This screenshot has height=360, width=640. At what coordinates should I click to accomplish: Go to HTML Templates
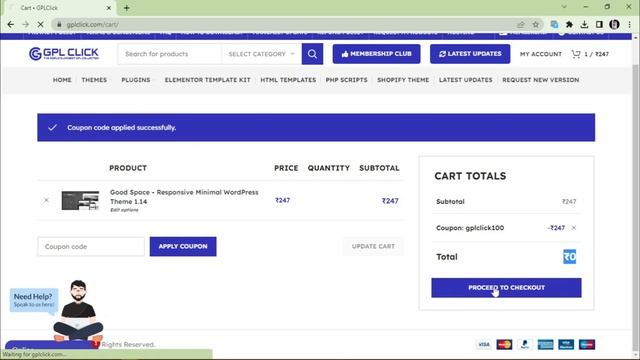(x=288, y=80)
